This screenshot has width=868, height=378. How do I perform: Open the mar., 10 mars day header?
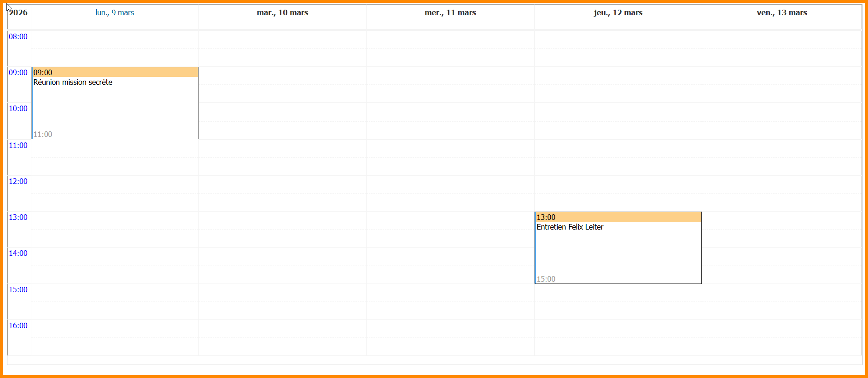(x=282, y=13)
